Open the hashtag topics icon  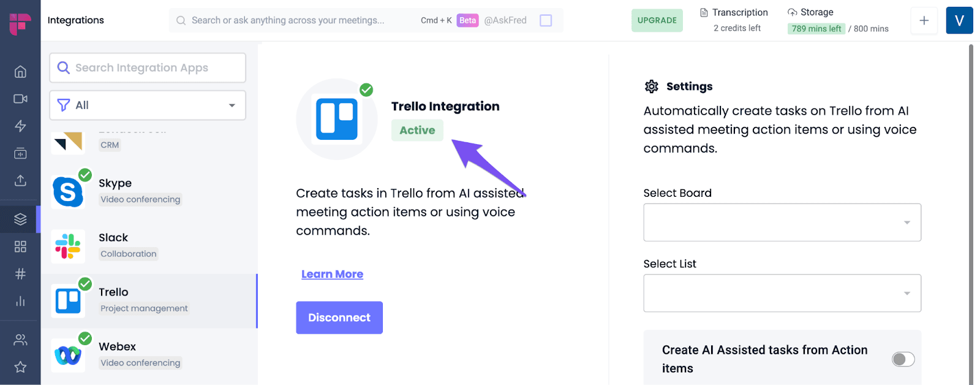(x=20, y=273)
